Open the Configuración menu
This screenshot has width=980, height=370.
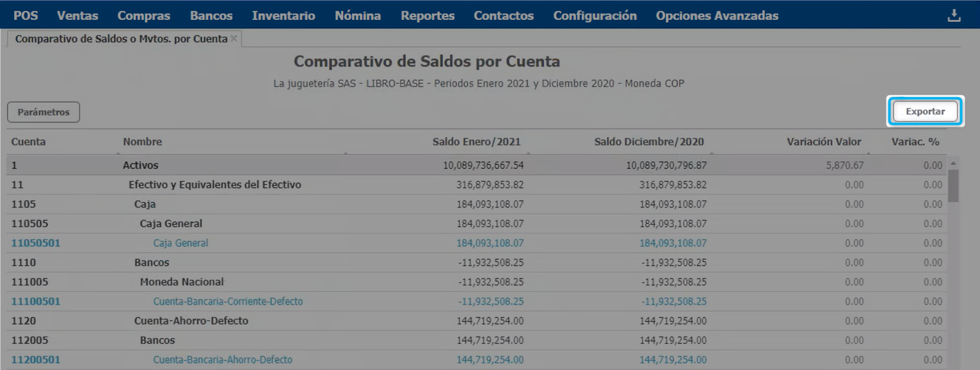pos(595,15)
